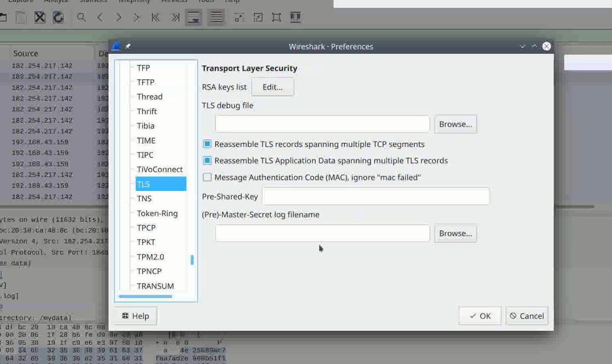Toggle packet list colorize icon
Image resolution: width=612 pixels, height=364 pixels.
pos(216,17)
